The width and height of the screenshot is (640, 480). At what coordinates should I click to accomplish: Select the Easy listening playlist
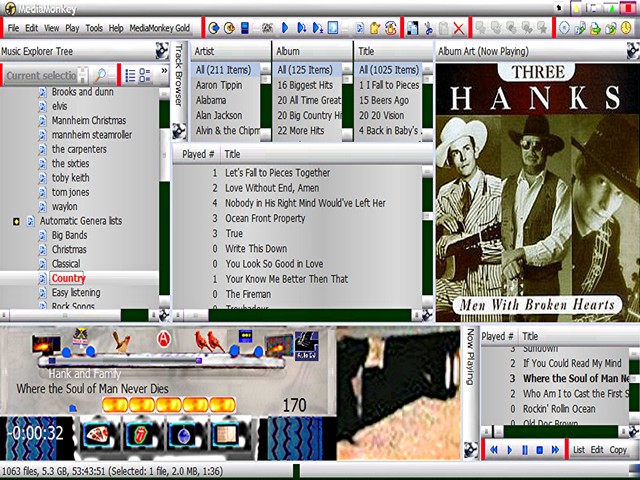76,292
